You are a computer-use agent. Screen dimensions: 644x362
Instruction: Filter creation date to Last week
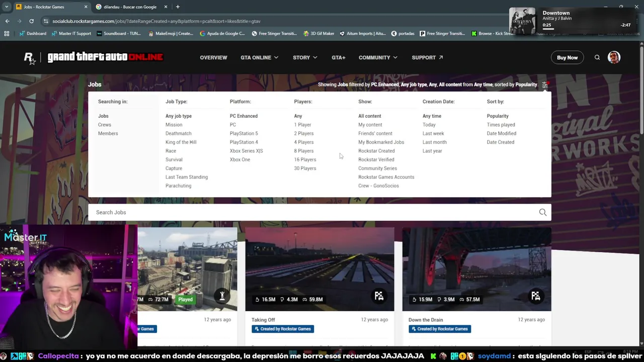[x=433, y=133]
